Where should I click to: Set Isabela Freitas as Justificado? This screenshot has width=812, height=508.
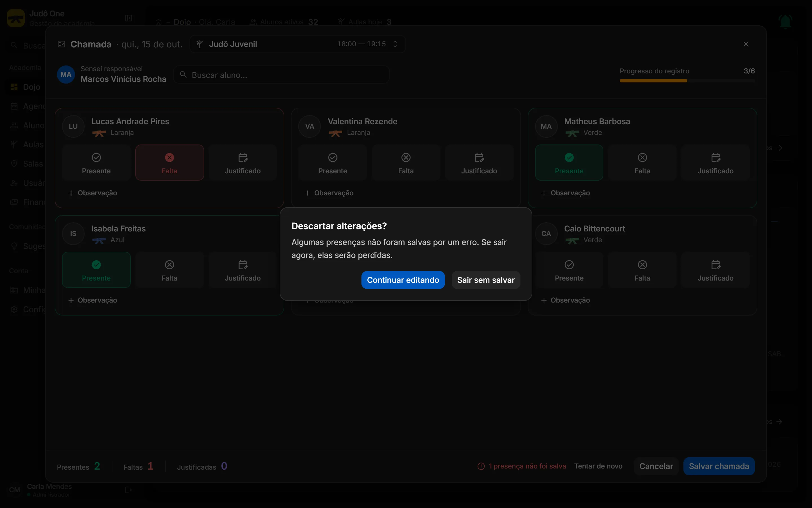(242, 270)
